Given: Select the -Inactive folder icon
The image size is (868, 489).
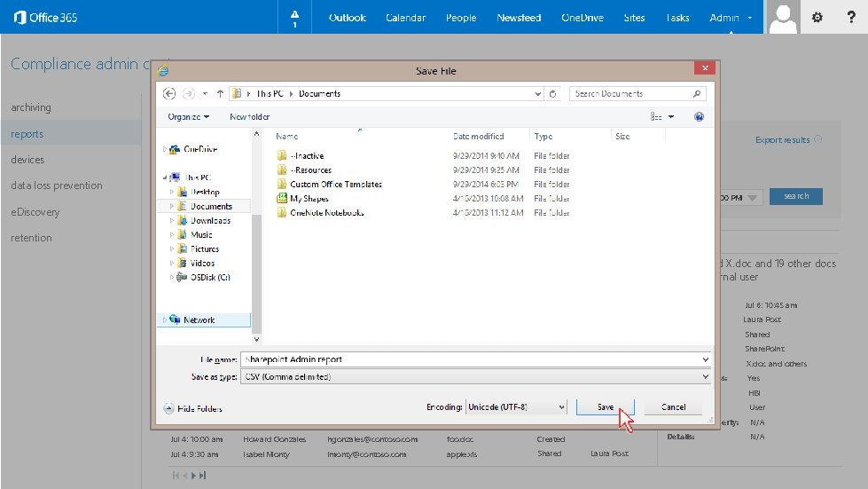Looking at the screenshot, I should (x=282, y=155).
